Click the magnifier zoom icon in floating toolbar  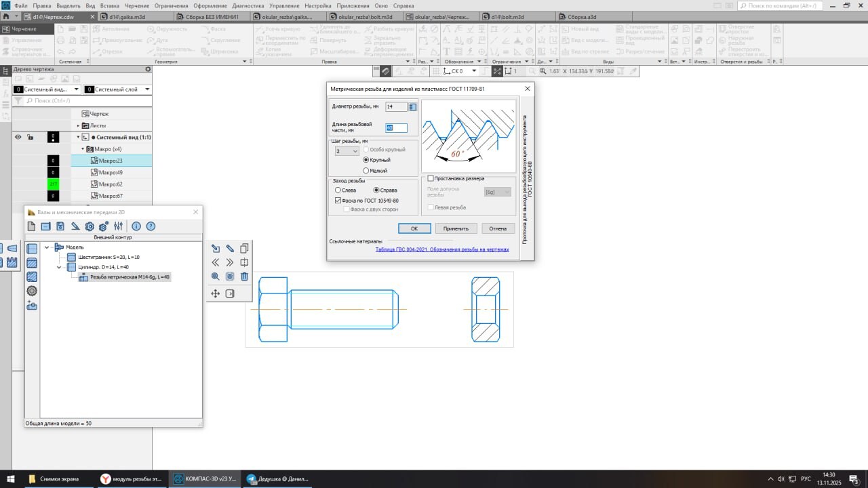215,277
